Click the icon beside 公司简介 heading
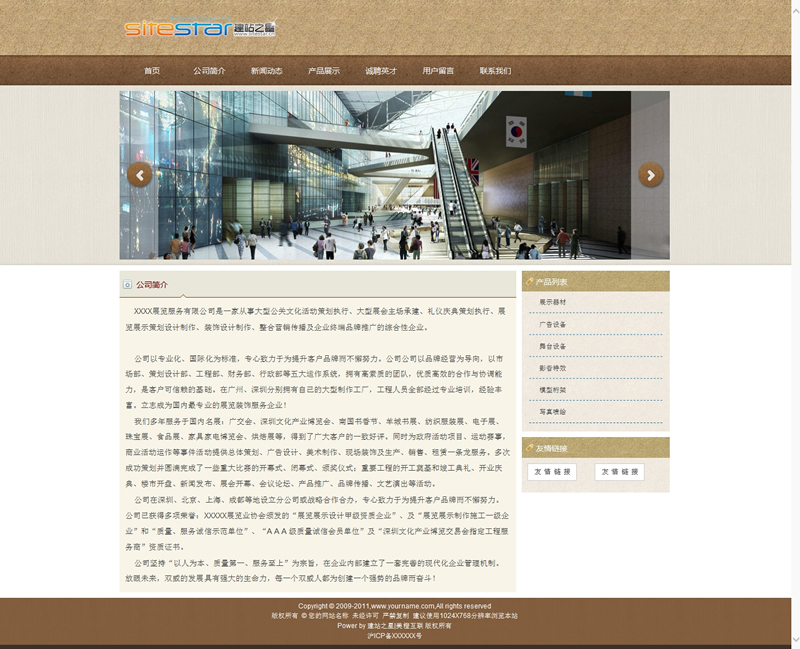Viewport: 800px width, 649px height. [x=127, y=285]
